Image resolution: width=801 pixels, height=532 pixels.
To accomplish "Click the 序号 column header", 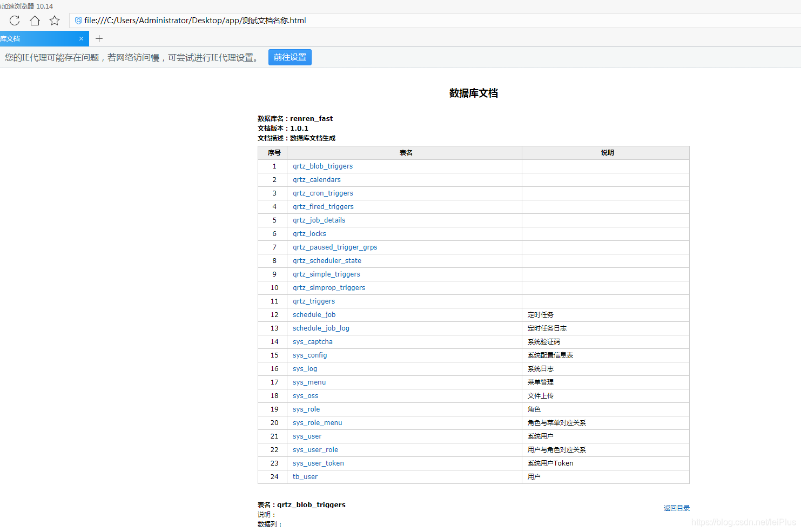I will (273, 153).
